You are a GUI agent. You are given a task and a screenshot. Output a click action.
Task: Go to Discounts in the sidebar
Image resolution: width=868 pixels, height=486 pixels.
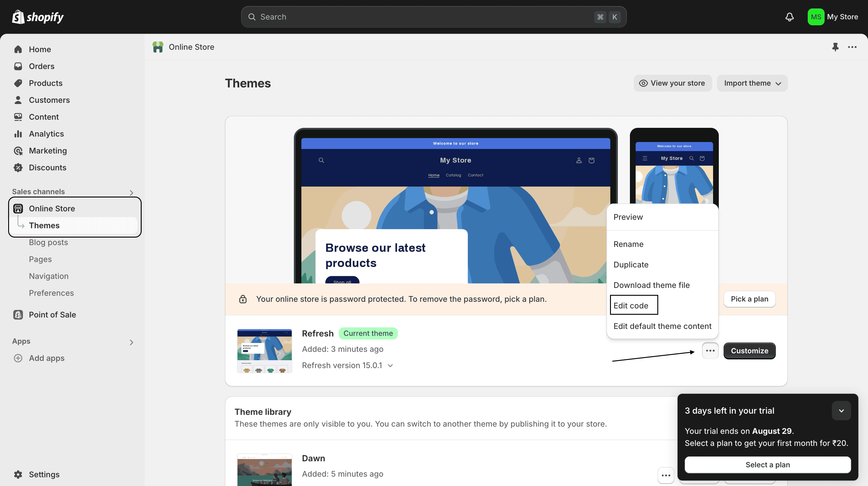click(48, 168)
